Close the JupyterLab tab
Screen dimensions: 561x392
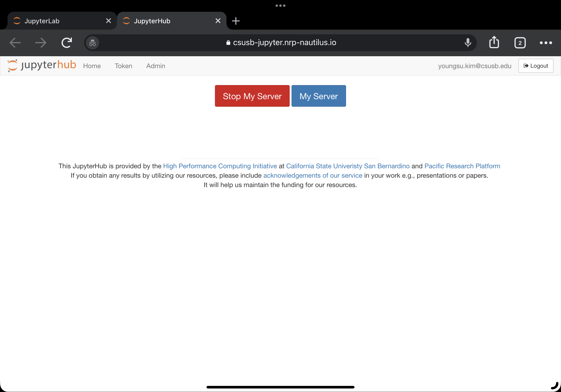pos(109,21)
